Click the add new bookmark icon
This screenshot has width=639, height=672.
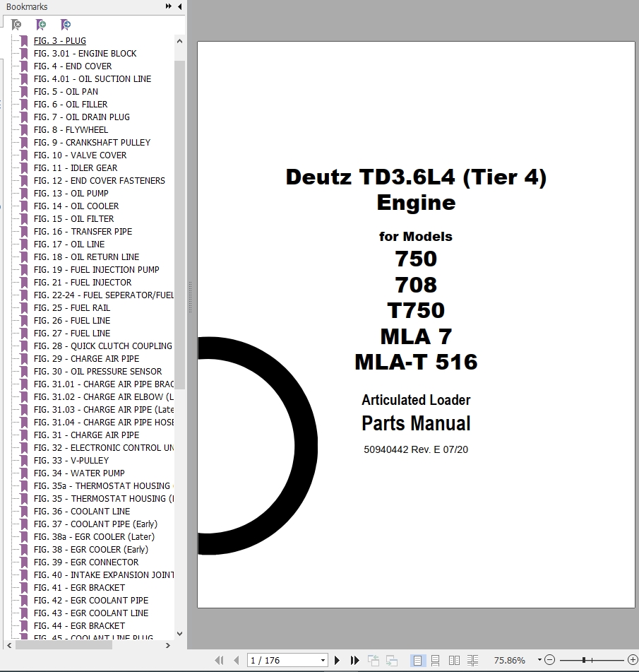[41, 25]
